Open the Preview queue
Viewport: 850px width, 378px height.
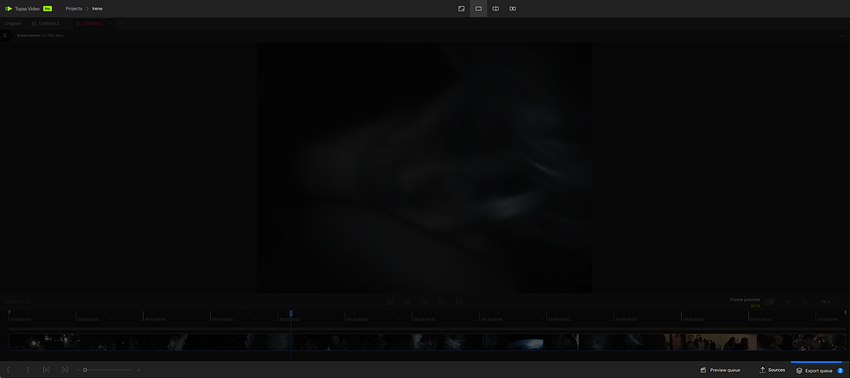click(720, 370)
